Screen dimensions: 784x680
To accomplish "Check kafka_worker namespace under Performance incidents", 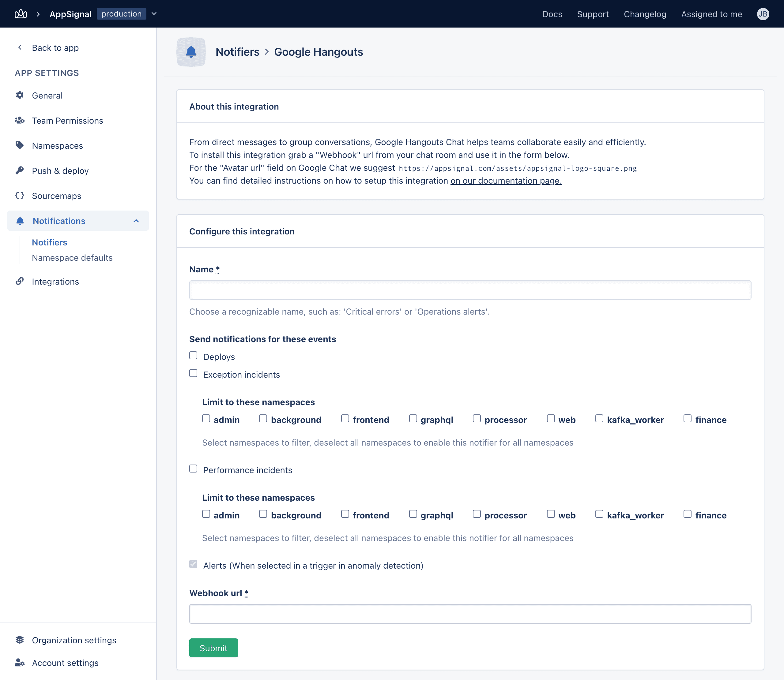I will [x=600, y=514].
